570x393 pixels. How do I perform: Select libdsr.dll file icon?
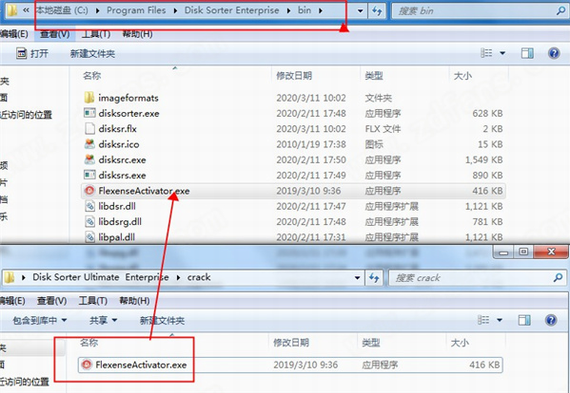(x=89, y=206)
